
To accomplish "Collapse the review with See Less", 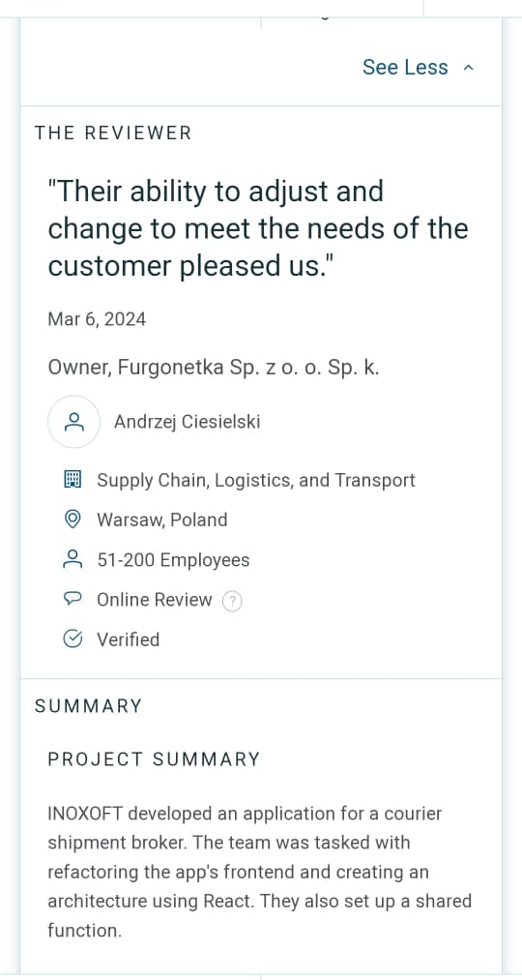I will click(418, 68).
